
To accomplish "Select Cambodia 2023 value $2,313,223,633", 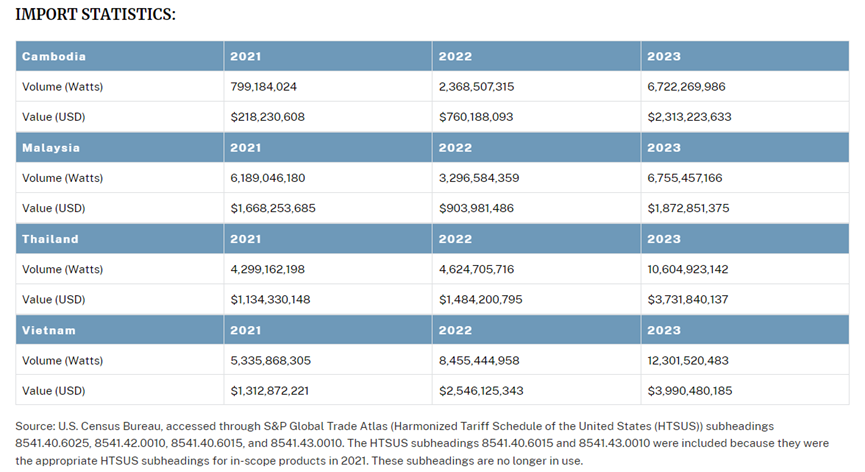I will click(689, 117).
